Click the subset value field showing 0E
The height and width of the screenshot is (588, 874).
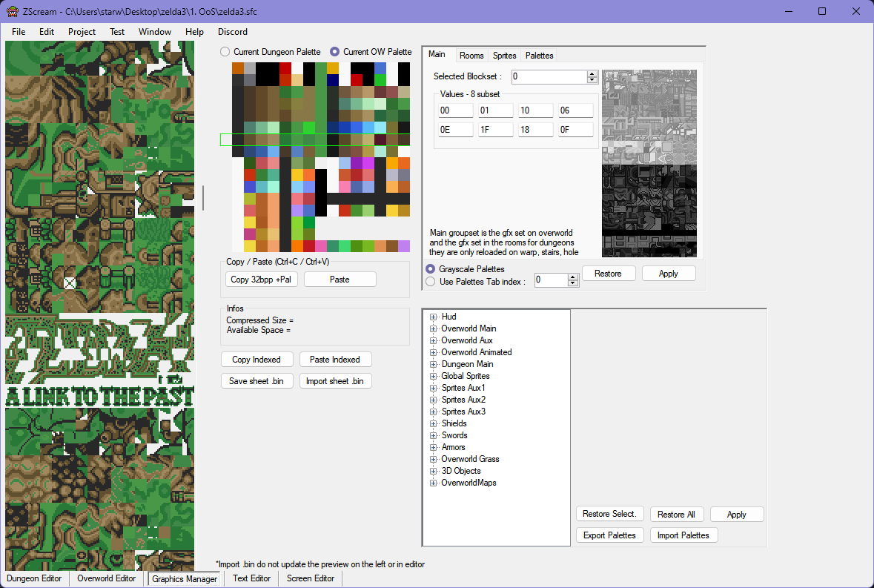point(455,130)
